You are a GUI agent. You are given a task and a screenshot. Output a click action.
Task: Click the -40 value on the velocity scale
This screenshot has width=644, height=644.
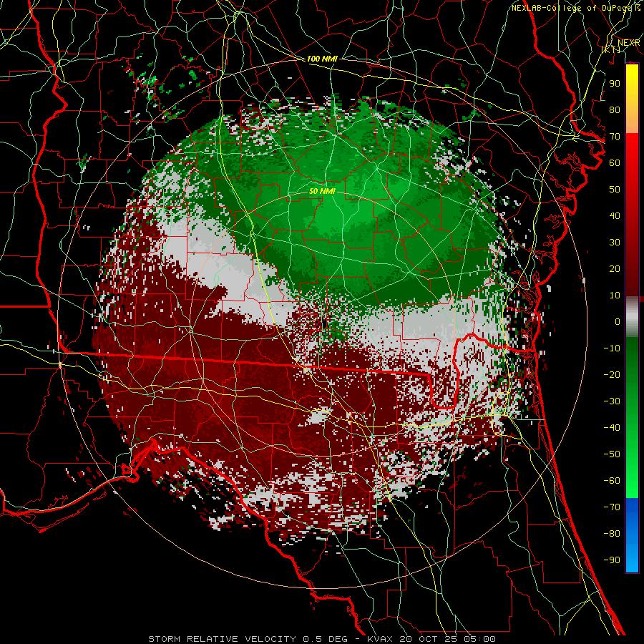pyautogui.click(x=612, y=428)
